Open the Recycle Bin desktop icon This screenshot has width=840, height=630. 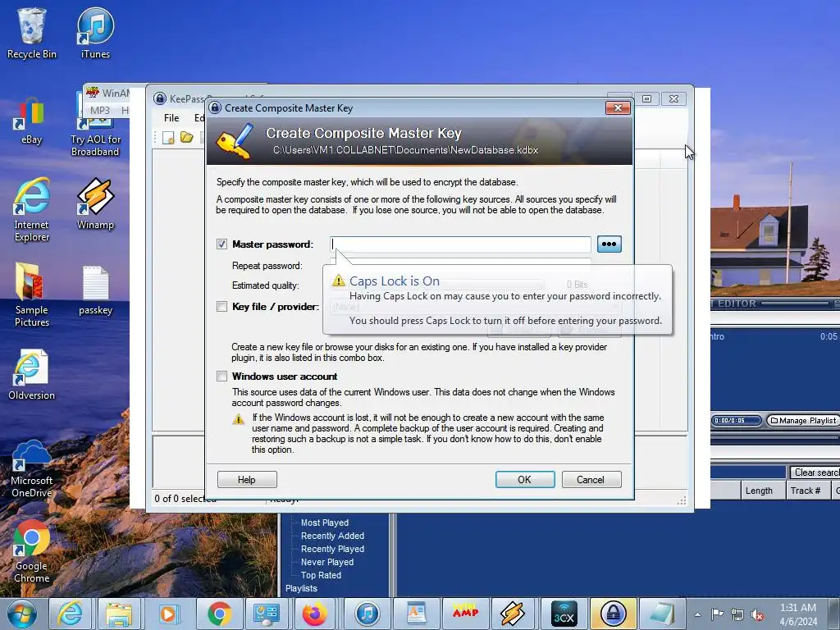point(32,33)
